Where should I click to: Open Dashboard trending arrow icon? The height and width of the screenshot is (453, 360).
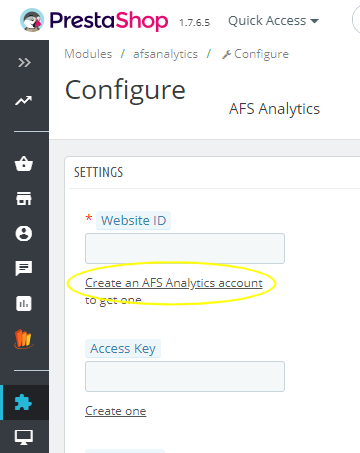pos(24,100)
